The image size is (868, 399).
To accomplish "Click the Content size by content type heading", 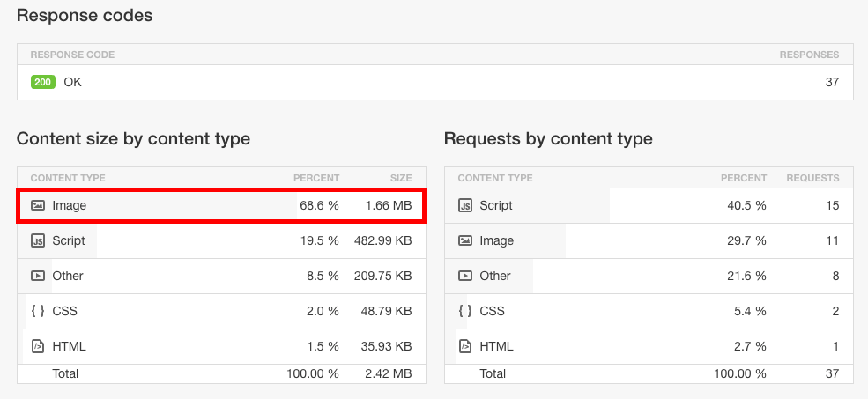I will [133, 138].
